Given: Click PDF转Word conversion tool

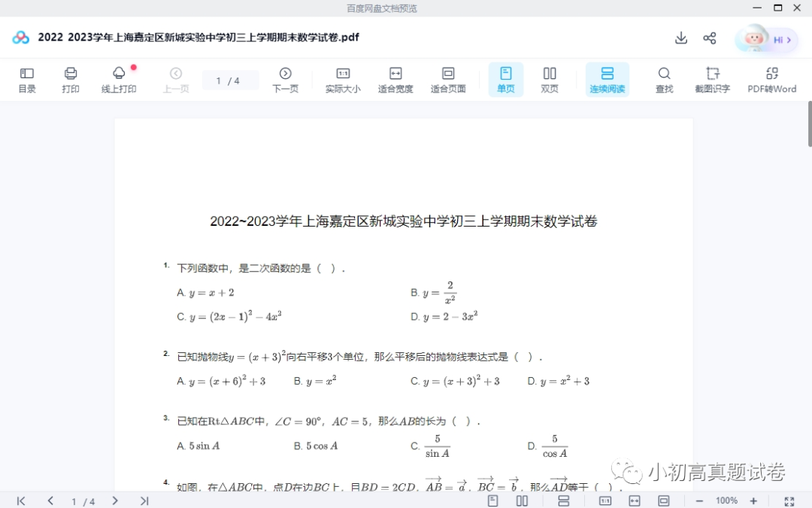Looking at the screenshot, I should [x=771, y=80].
